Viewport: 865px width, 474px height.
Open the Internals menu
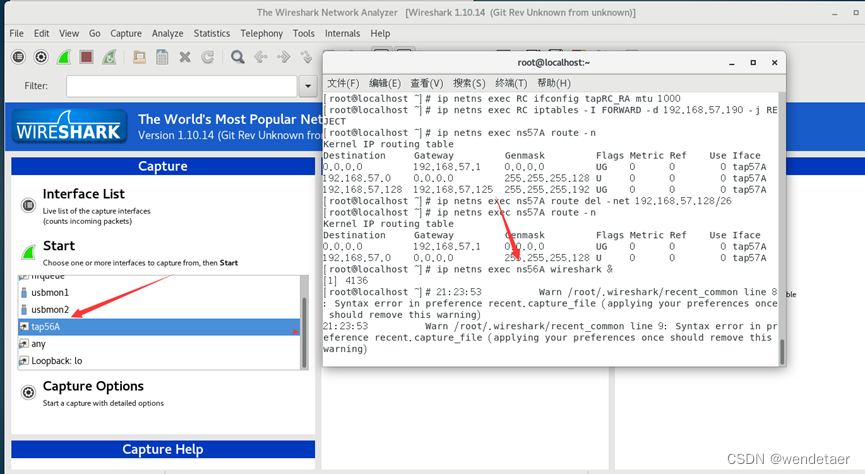pyautogui.click(x=342, y=33)
